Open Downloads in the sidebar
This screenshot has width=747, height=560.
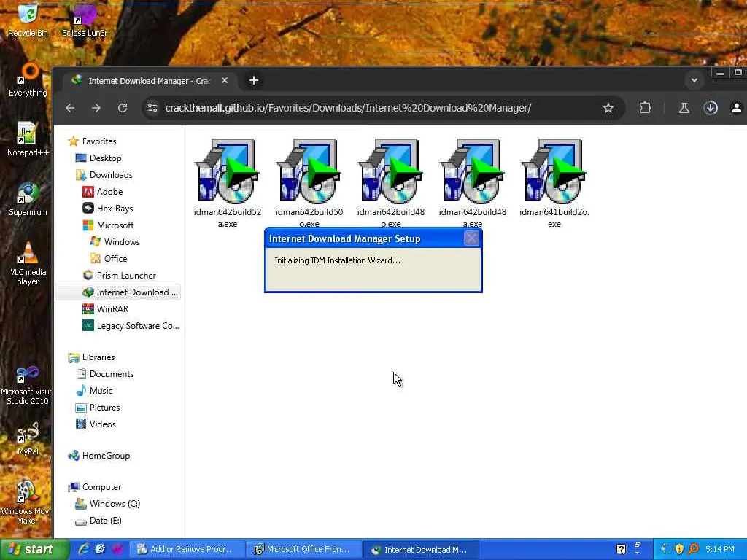click(x=104, y=175)
